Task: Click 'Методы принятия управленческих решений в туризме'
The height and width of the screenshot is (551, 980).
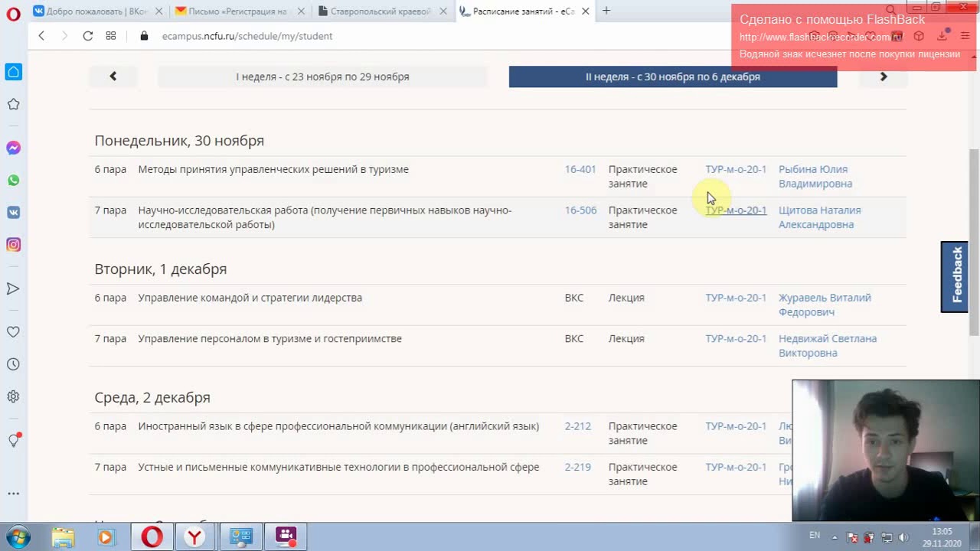Action: 273,169
